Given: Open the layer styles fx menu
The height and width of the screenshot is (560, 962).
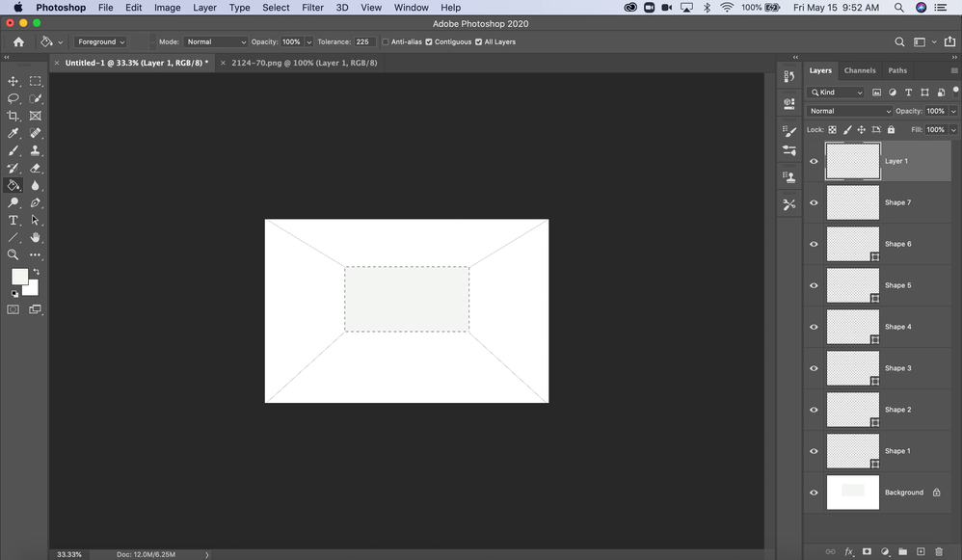Looking at the screenshot, I should point(848,551).
